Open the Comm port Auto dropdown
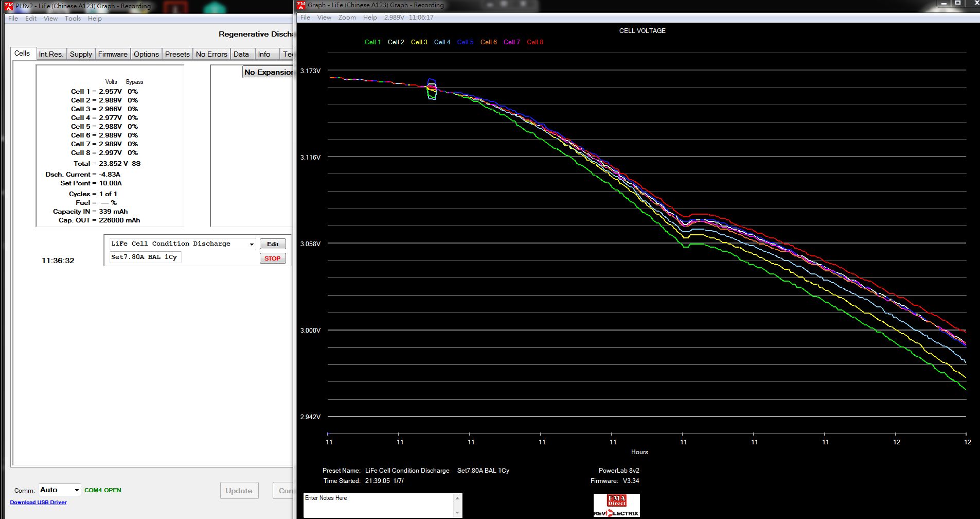 pyautogui.click(x=77, y=490)
